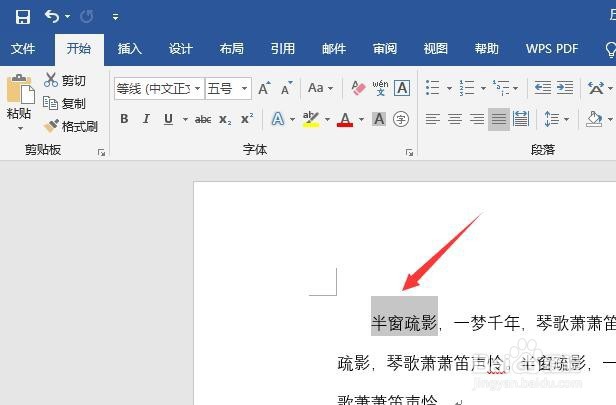
Task: Open the 帮助 tab
Action: point(487,49)
